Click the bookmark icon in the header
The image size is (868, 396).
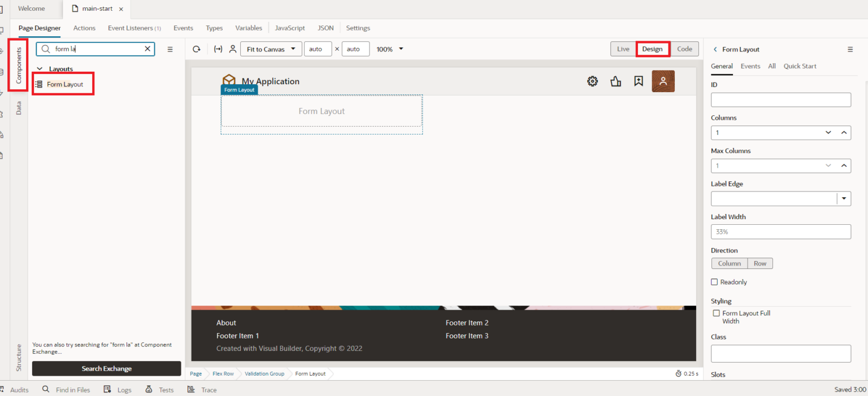tap(639, 81)
